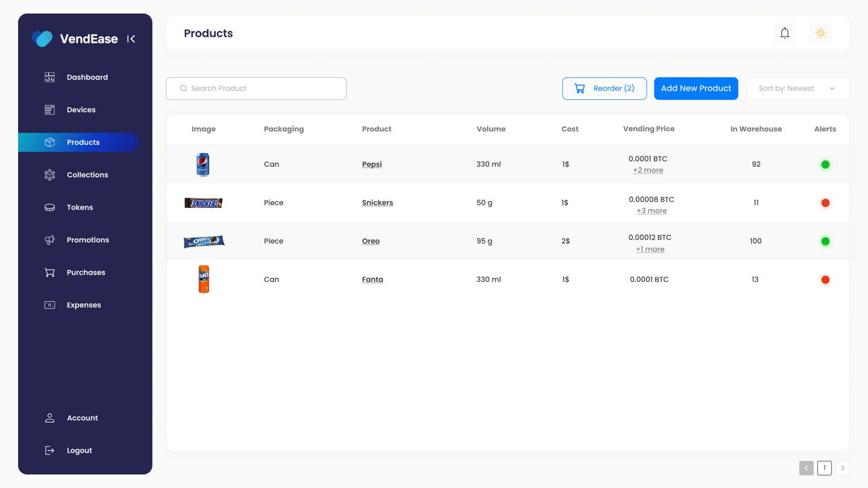The height and width of the screenshot is (488, 868).
Task: Click the Snickers bar thumbnail
Action: coord(204,203)
